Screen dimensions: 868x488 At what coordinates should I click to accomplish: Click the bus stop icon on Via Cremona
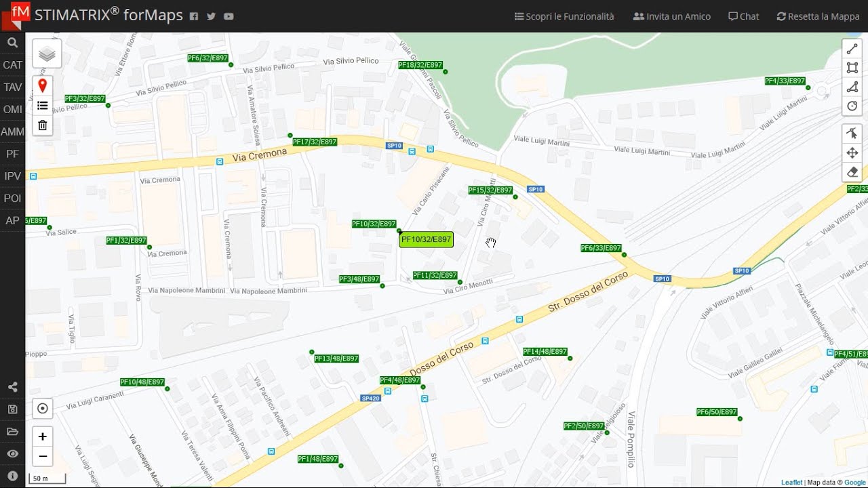(219, 161)
